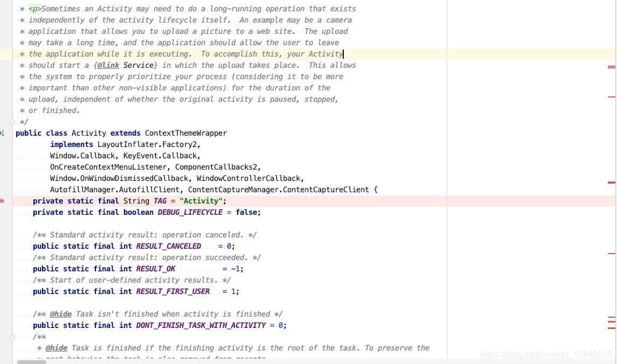Click the gutter icon beside 'public class Activity'

(2, 133)
